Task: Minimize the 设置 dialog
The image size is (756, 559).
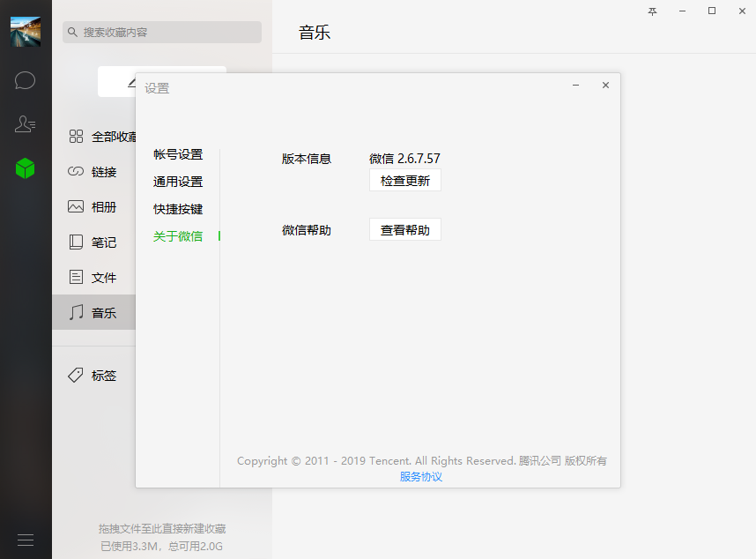Action: tap(575, 86)
